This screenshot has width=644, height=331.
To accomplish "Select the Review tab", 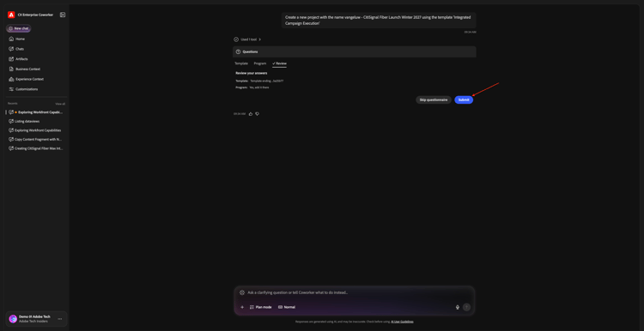I will 279,63.
